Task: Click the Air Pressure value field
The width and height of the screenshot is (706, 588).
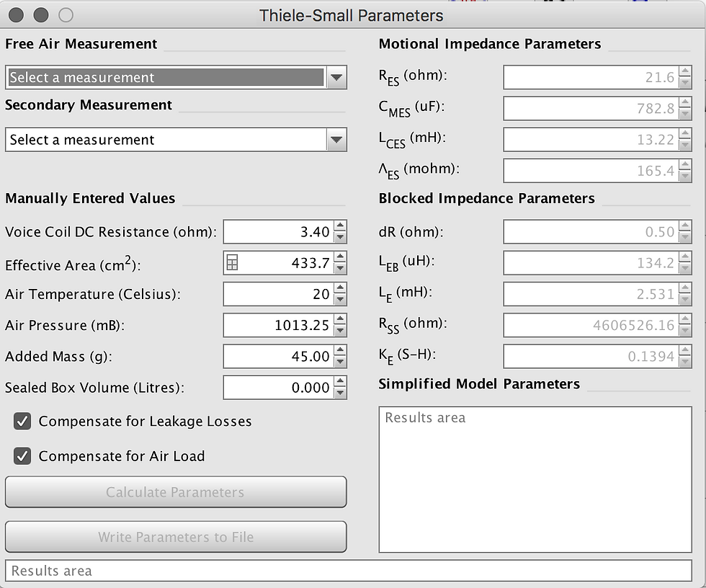Action: [278, 326]
